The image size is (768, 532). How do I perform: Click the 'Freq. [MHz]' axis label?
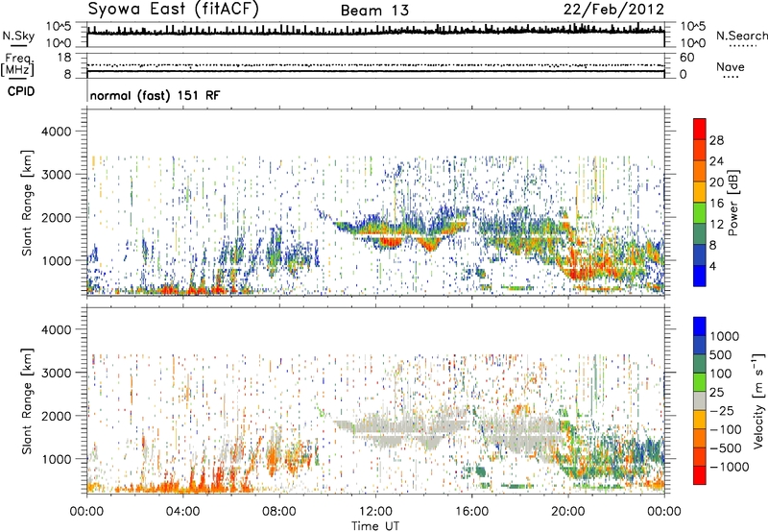17,65
